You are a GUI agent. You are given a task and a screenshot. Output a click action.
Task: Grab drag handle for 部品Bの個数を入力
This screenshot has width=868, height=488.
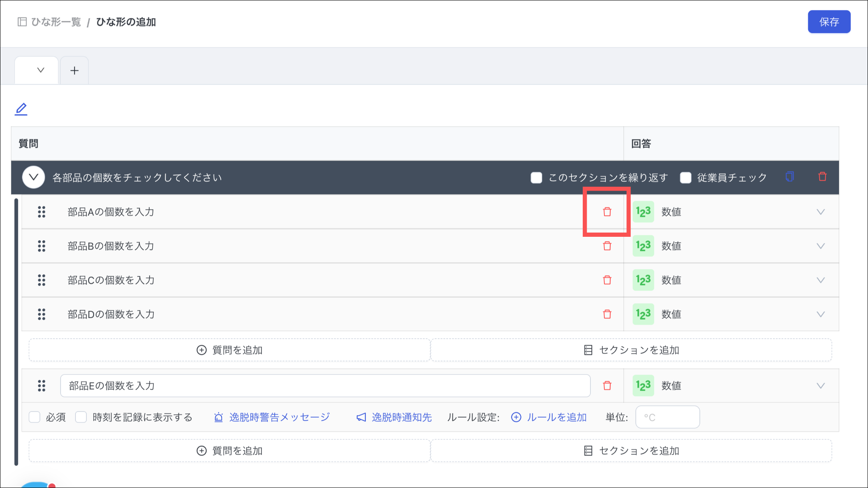point(42,246)
